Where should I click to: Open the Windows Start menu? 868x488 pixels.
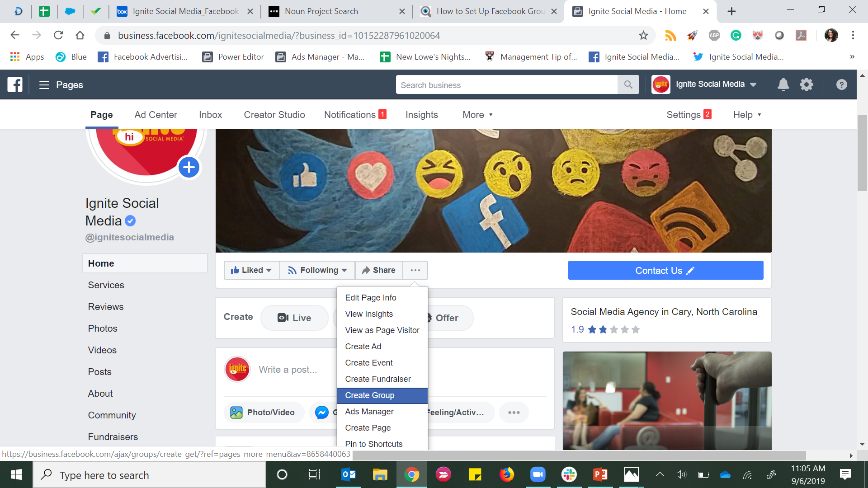click(16, 474)
